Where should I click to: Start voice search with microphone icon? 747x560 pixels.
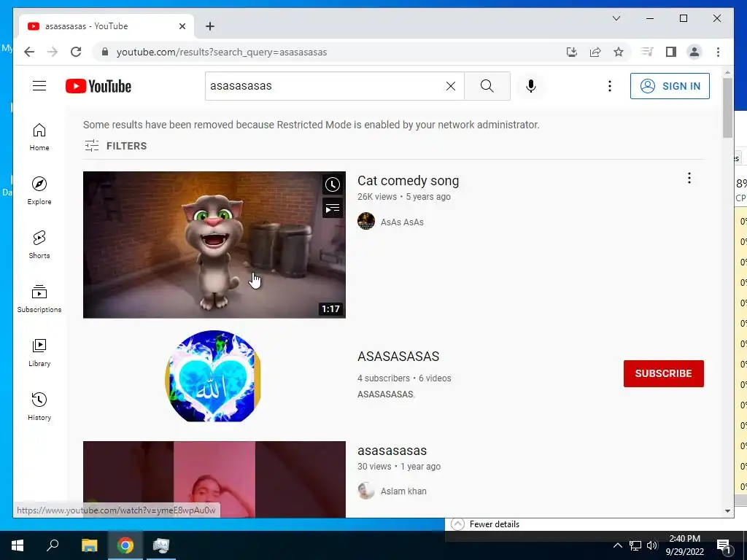(x=531, y=86)
